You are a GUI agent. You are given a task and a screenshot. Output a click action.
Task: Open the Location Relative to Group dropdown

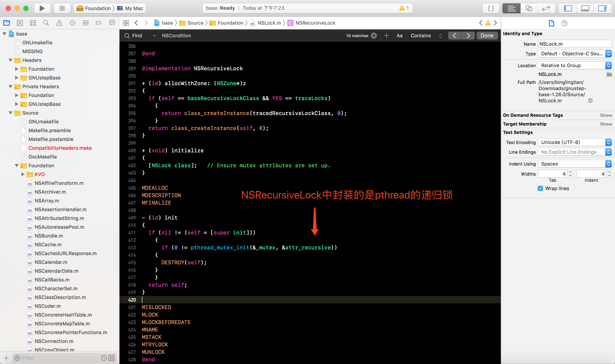pyautogui.click(x=575, y=65)
